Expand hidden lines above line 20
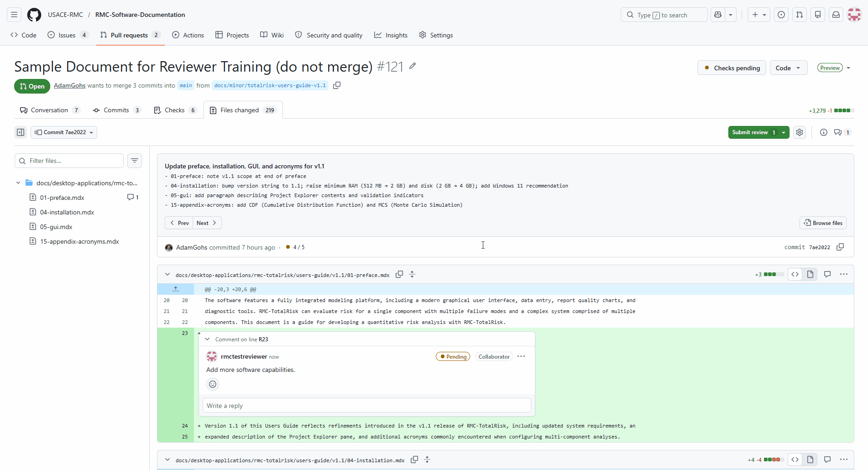868x470 pixels. tap(176, 289)
